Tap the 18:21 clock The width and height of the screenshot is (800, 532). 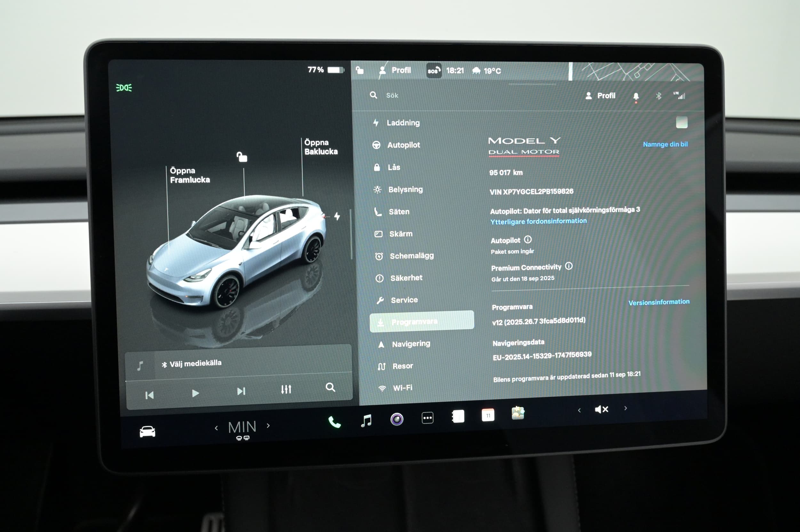(x=455, y=70)
